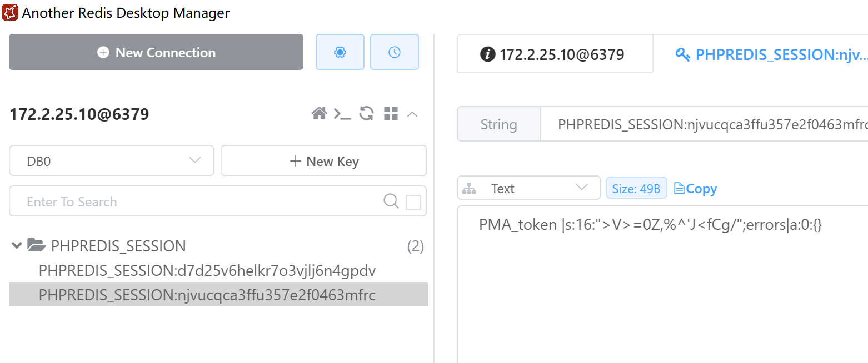Screen dimensions: 868x363
Task: Collapse the 172.2.25.10 connection menu
Action: (x=412, y=114)
